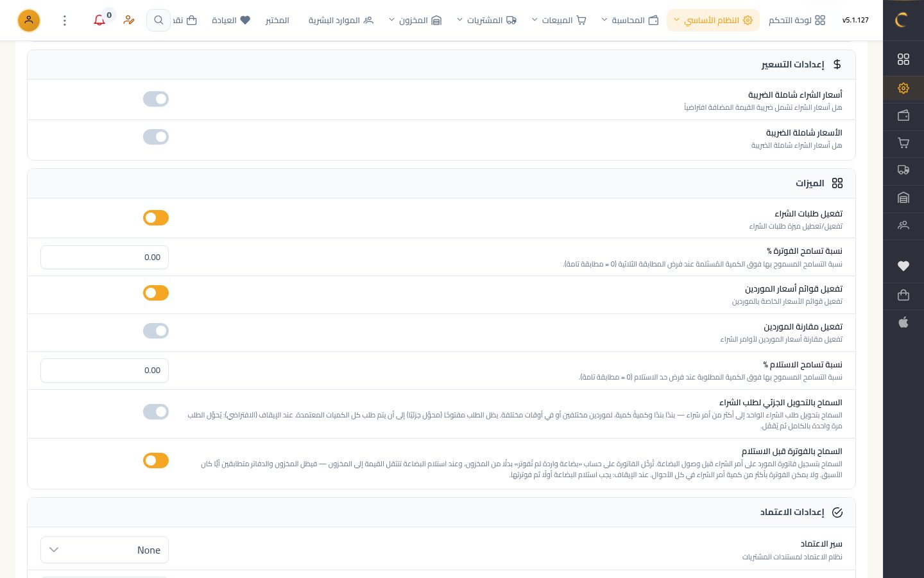Expand the المبيعات top menu
This screenshot has width=924, height=578.
coord(559,21)
